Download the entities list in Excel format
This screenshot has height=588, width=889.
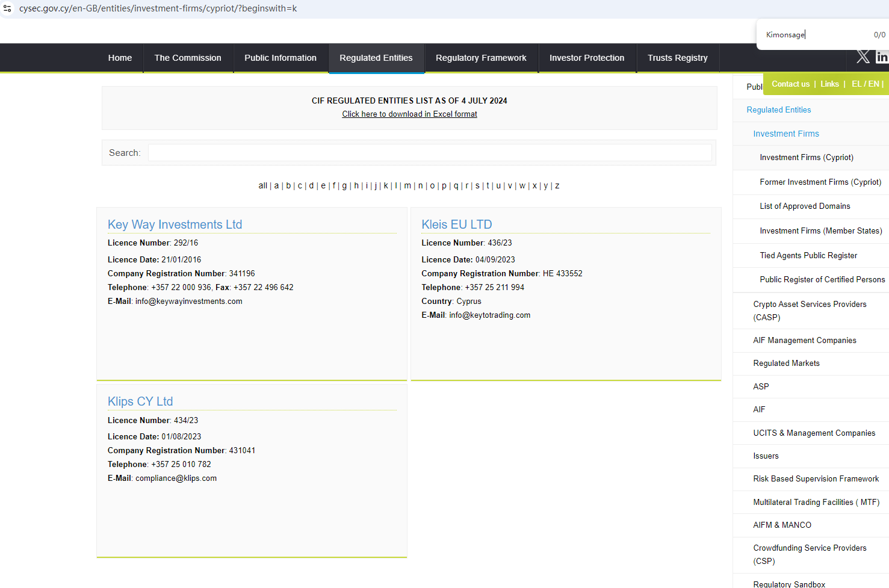[409, 114]
